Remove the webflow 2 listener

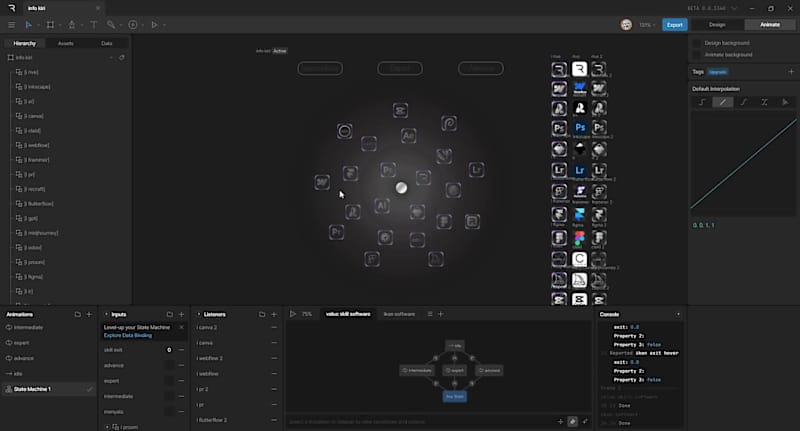tap(274, 359)
